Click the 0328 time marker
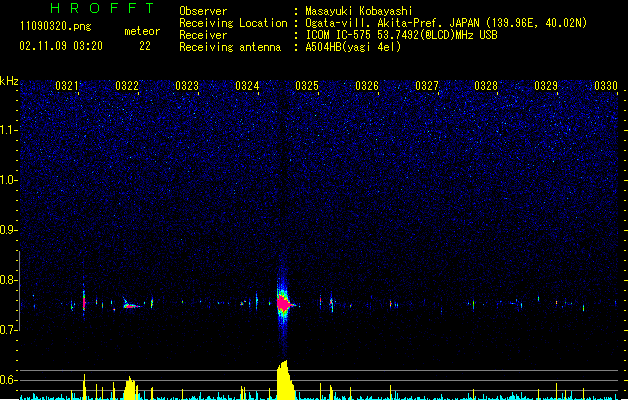The width and height of the screenshot is (629, 400). point(486,86)
